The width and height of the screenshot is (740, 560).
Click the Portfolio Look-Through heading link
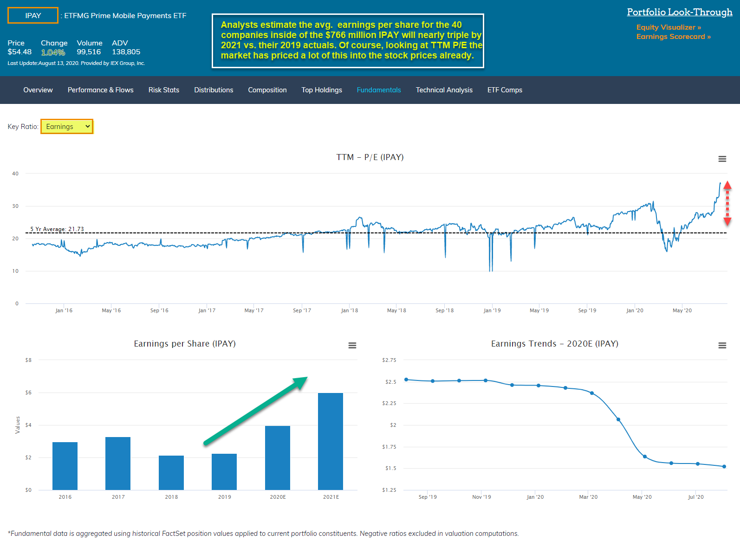coord(680,12)
